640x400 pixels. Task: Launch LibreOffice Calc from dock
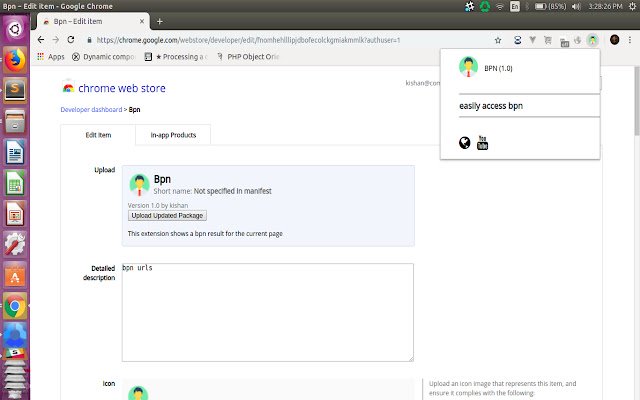click(15, 183)
